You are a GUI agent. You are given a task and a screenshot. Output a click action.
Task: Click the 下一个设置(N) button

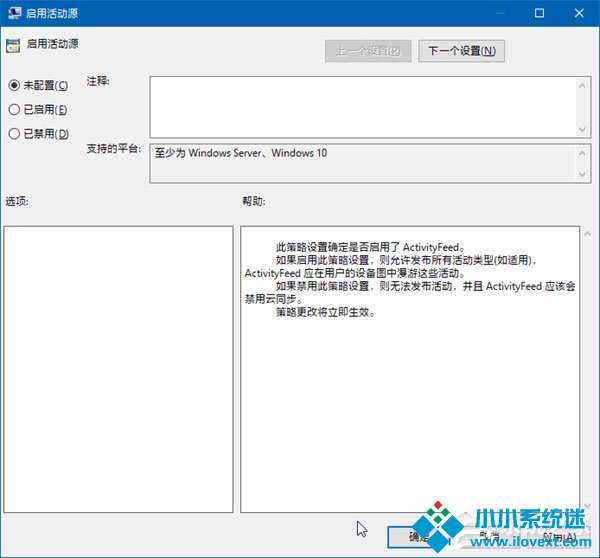(x=461, y=51)
